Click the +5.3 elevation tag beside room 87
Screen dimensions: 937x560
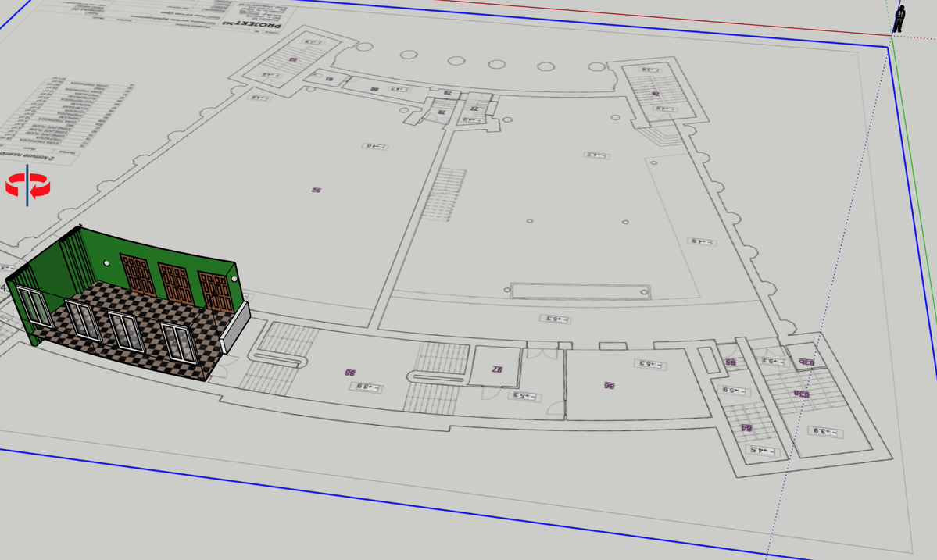[x=524, y=395]
